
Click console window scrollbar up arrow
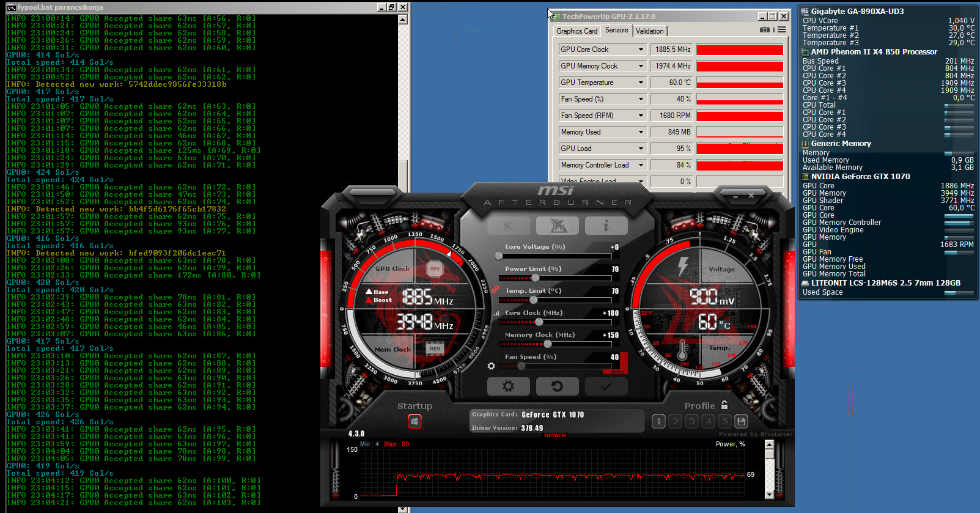coord(402,19)
